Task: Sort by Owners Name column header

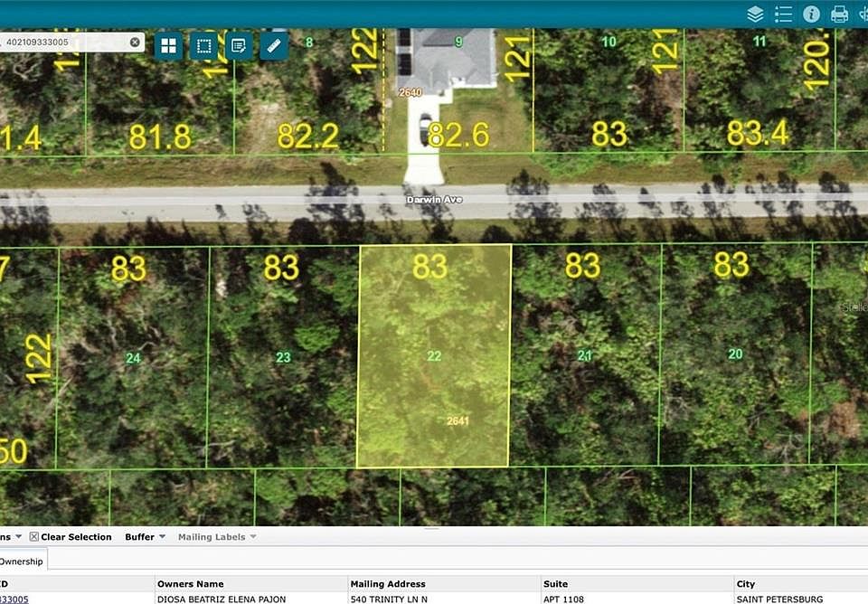Action: click(x=191, y=583)
